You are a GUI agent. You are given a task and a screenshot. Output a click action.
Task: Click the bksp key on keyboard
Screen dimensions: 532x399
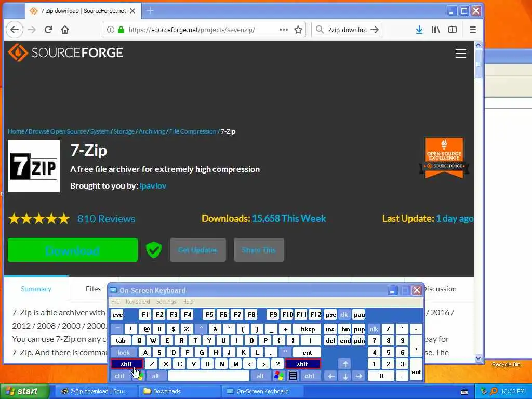[x=308, y=329]
